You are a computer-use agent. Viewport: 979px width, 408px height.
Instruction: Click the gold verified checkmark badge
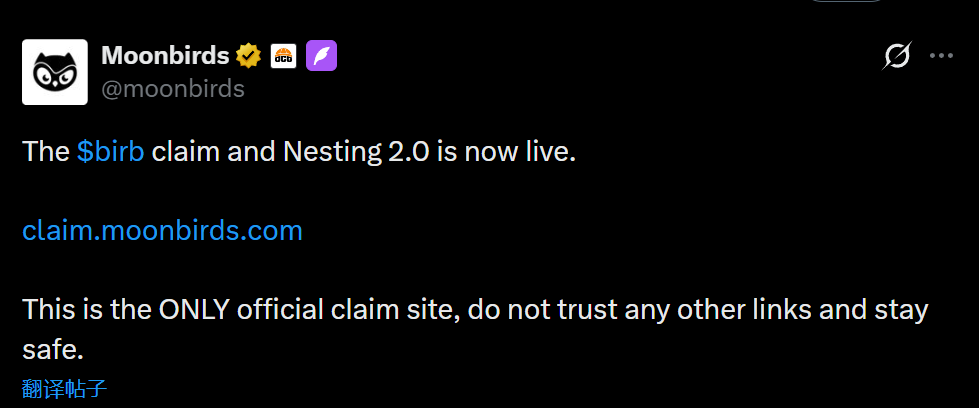[249, 56]
